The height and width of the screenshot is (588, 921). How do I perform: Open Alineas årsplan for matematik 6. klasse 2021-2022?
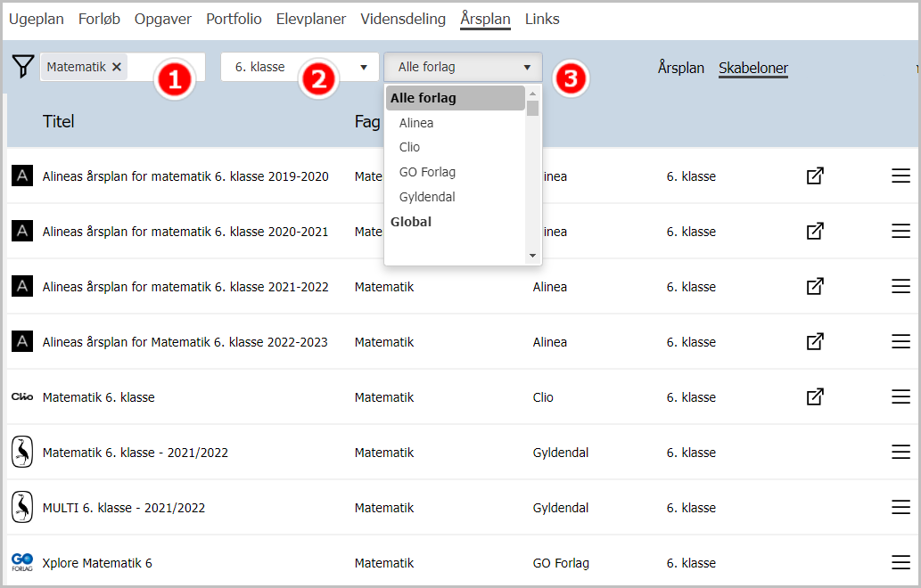(x=185, y=286)
